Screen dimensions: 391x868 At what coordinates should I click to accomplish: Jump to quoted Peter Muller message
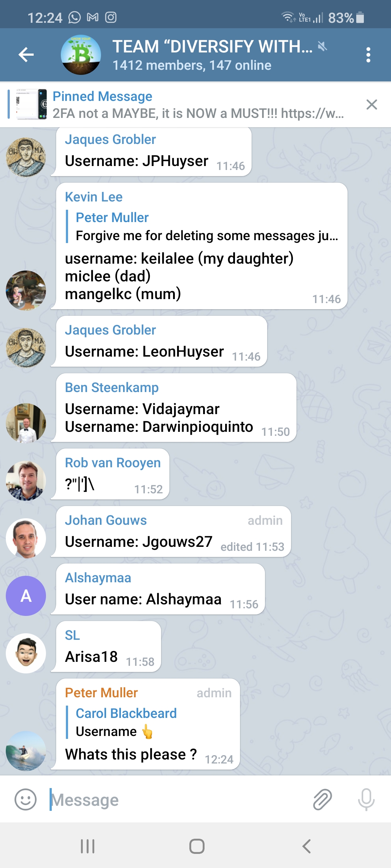pos(203,226)
